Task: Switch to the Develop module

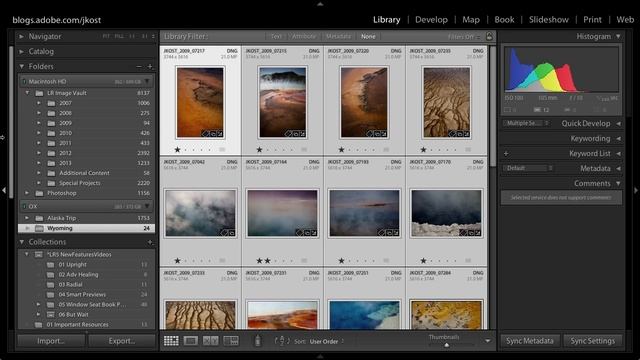Action: tap(431, 20)
